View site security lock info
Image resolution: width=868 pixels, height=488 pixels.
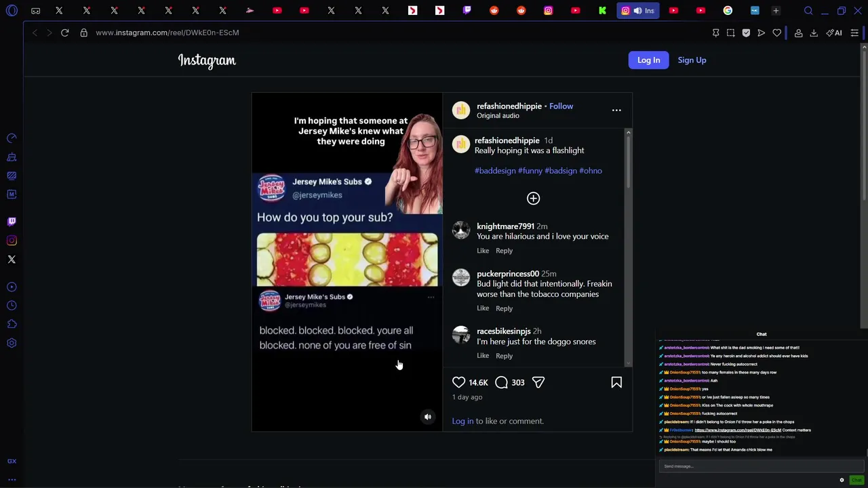(x=84, y=33)
